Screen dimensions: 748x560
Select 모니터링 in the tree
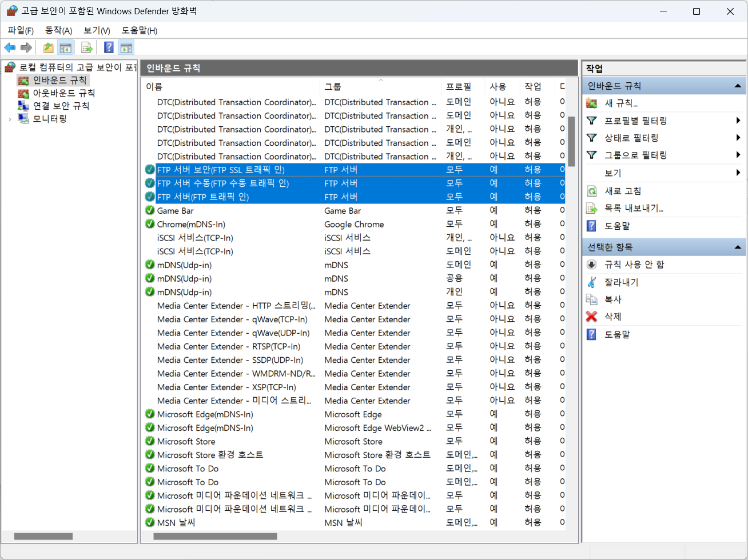(50, 119)
